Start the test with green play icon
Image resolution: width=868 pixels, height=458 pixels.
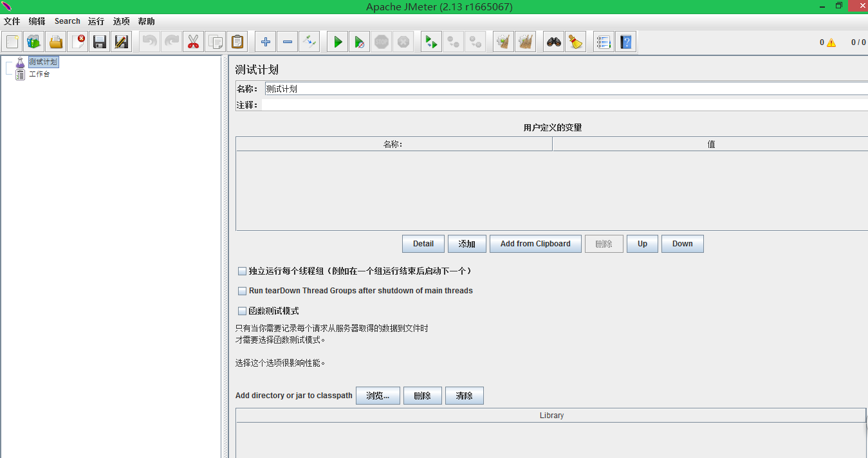click(x=338, y=42)
